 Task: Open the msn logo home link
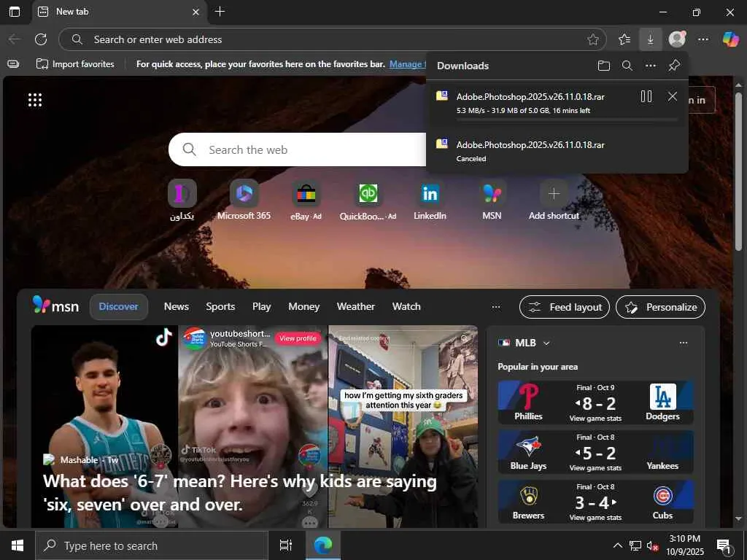pos(55,306)
